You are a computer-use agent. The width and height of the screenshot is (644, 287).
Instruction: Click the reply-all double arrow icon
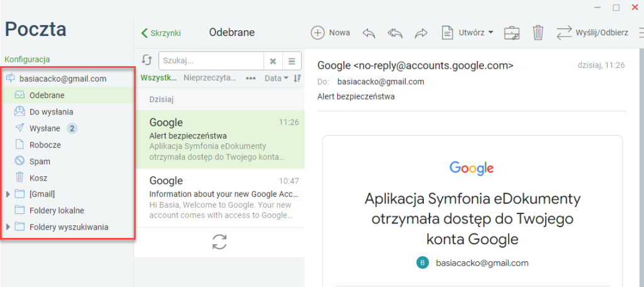(x=395, y=33)
